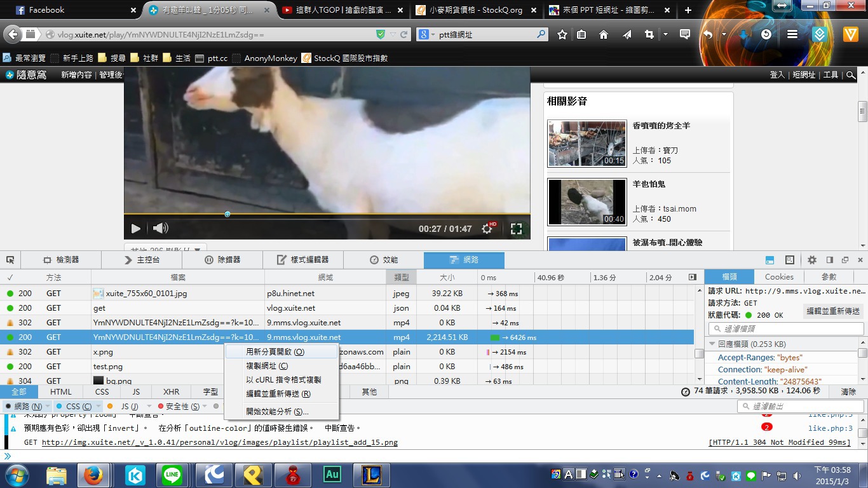Image resolution: width=868 pixels, height=488 pixels.
Task: Expand the 安全性 filter dropdown arrow
Action: coord(204,407)
